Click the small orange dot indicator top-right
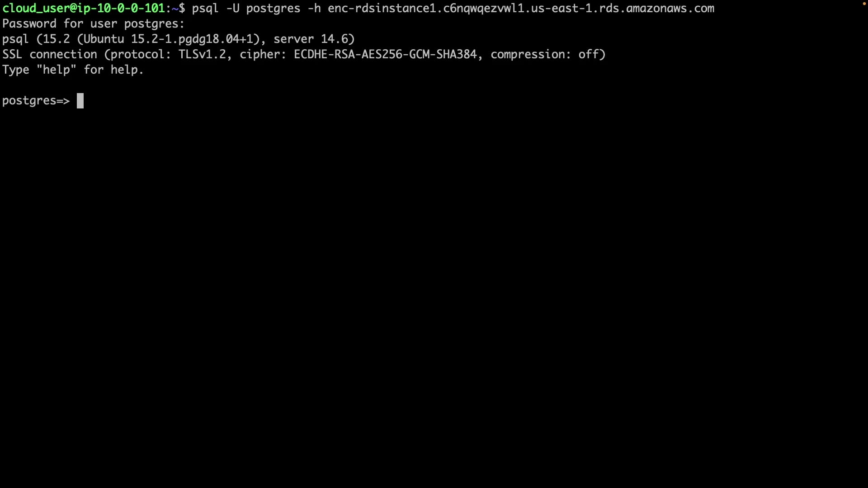 coord(863,4)
